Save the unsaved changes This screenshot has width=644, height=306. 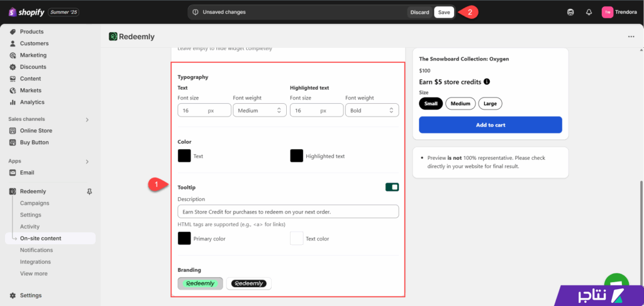444,13
